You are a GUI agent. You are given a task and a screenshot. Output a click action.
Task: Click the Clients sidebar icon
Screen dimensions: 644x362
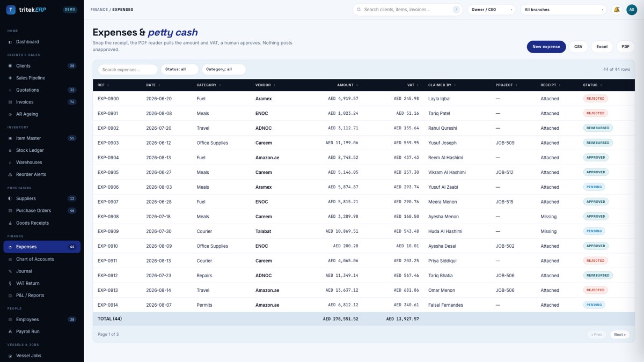(10, 66)
